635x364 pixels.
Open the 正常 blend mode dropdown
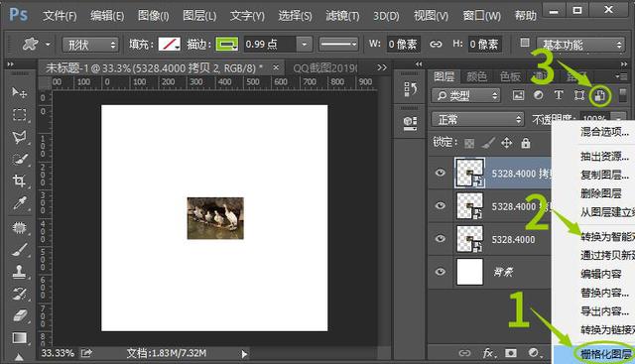477,119
